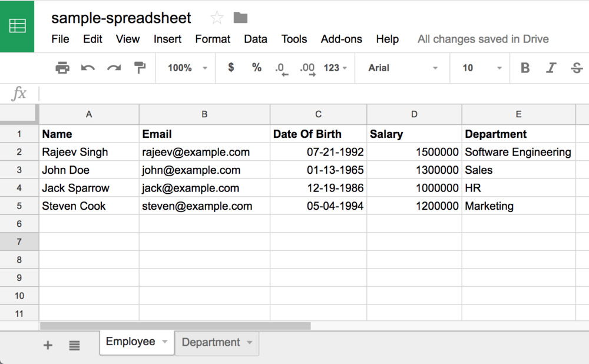
Task: Star the sample-spreadsheet document
Action: pyautogui.click(x=217, y=18)
